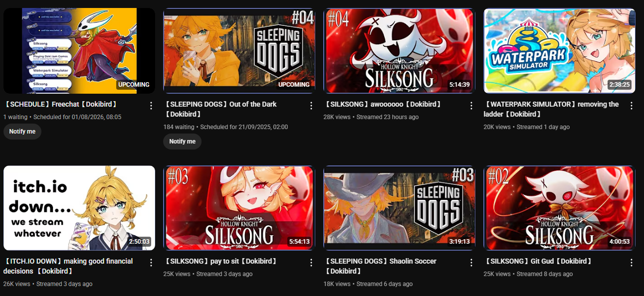Click Notify me under the Freechat schedule
Image resolution: width=644 pixels, height=296 pixels.
(x=22, y=132)
